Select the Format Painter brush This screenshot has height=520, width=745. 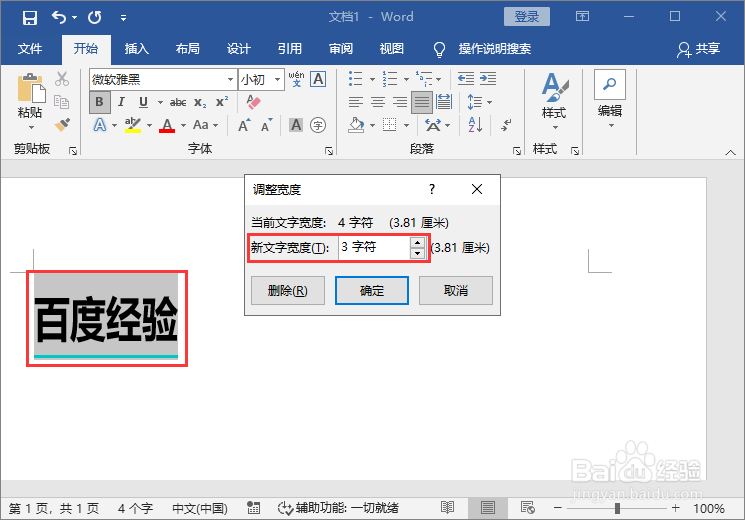click(62, 125)
